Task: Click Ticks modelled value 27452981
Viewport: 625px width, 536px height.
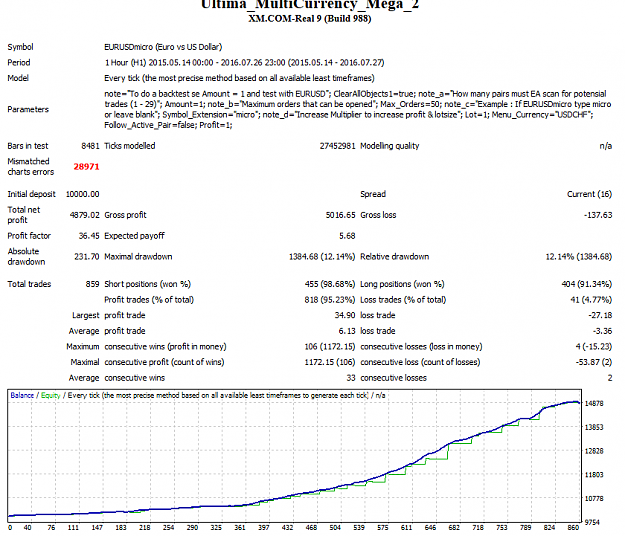Action: click(x=337, y=146)
